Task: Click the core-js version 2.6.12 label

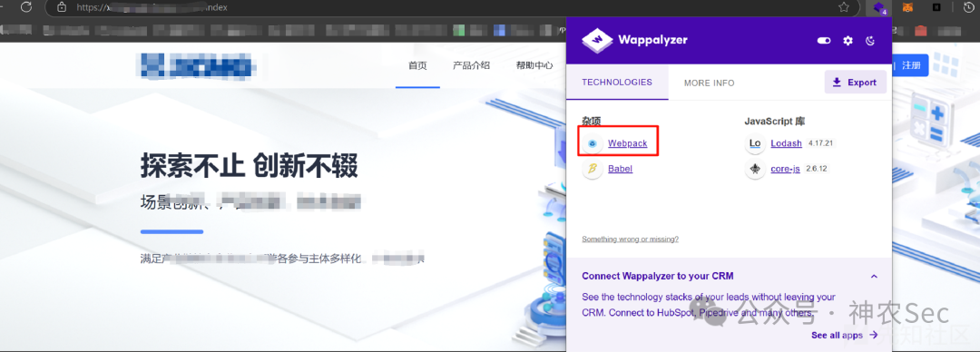Action: 817,169
